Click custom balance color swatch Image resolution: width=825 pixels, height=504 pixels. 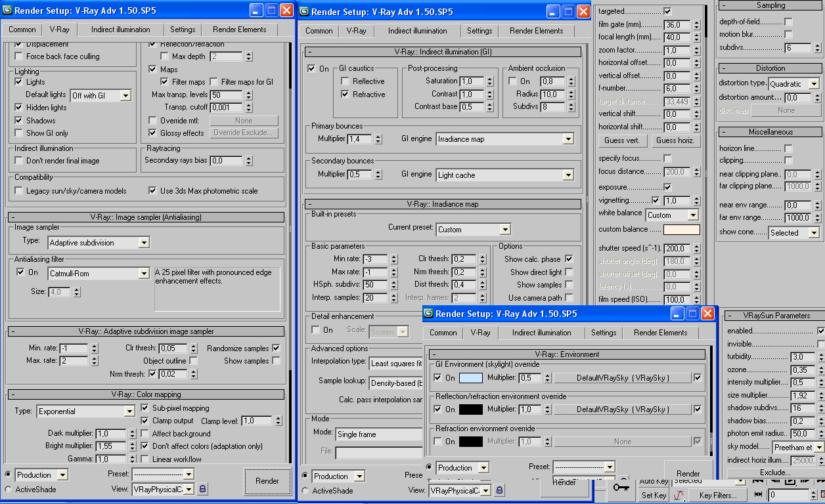tap(682, 230)
